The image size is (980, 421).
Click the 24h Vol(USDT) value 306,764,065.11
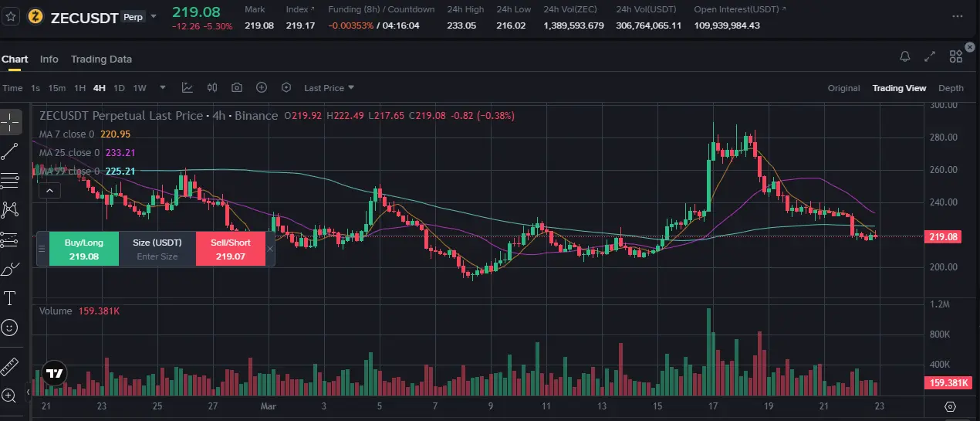[649, 25]
